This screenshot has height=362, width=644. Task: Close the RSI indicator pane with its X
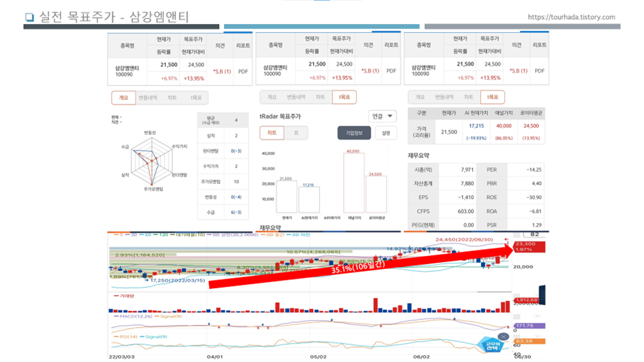coord(537,337)
